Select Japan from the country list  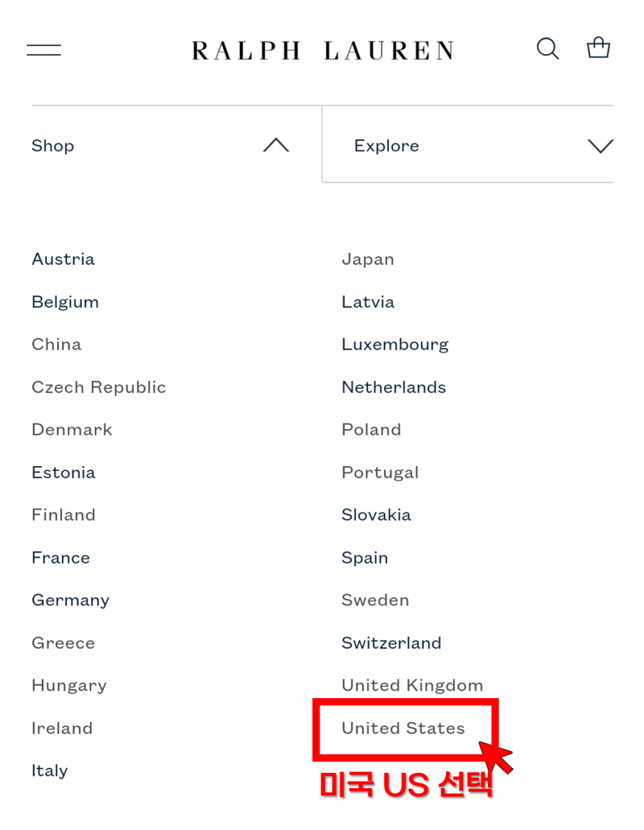coord(368,259)
